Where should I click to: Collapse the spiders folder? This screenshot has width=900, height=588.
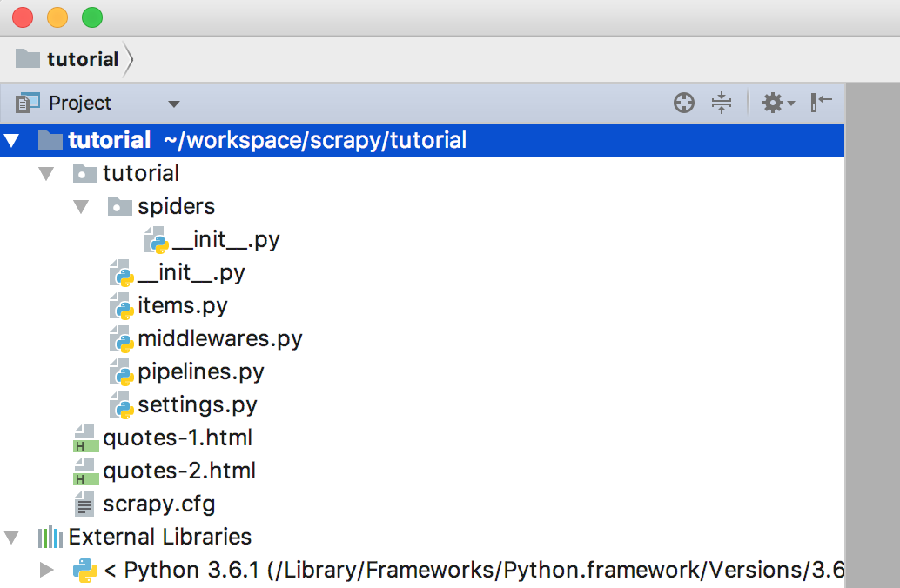[81, 207]
